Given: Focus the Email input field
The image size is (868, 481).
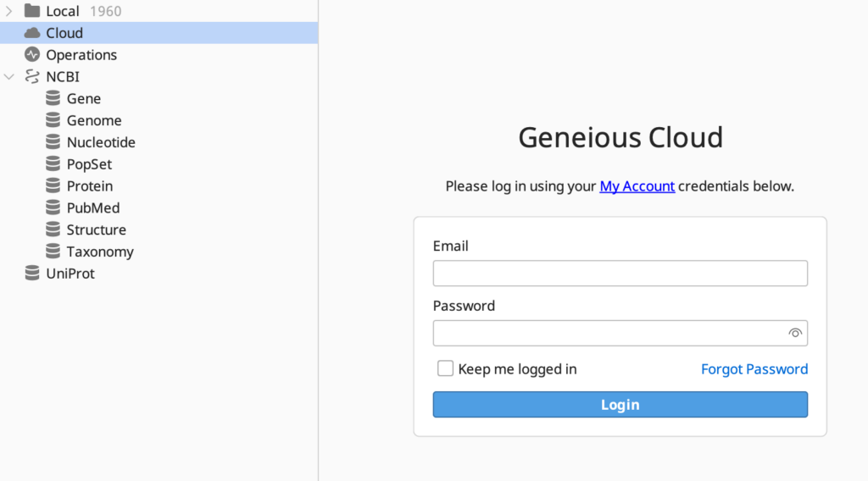Looking at the screenshot, I should coord(620,274).
